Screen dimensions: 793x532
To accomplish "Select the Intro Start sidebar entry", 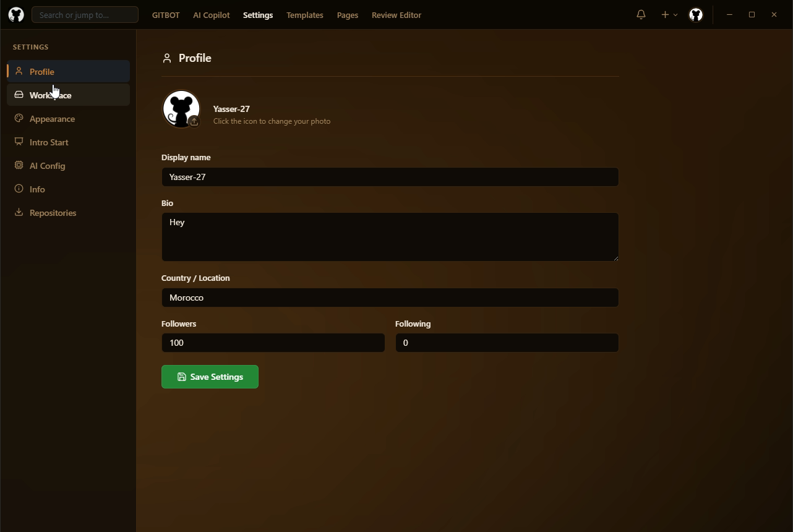I will tap(48, 142).
